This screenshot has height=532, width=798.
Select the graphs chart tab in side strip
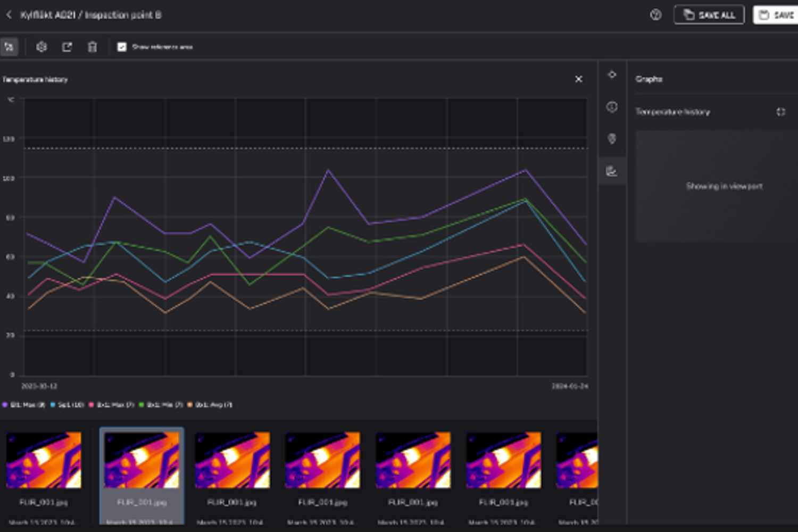pos(612,171)
